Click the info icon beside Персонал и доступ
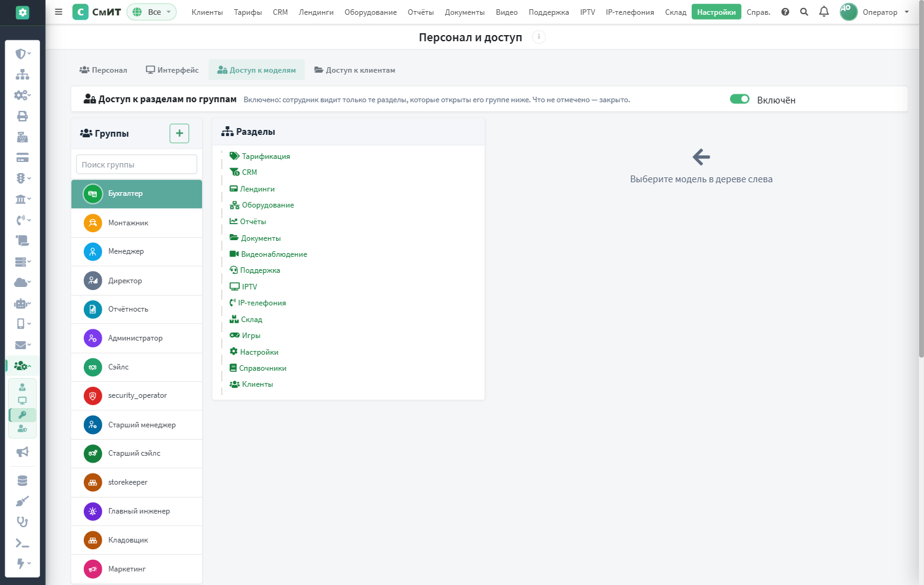The height and width of the screenshot is (585, 924). pos(539,37)
